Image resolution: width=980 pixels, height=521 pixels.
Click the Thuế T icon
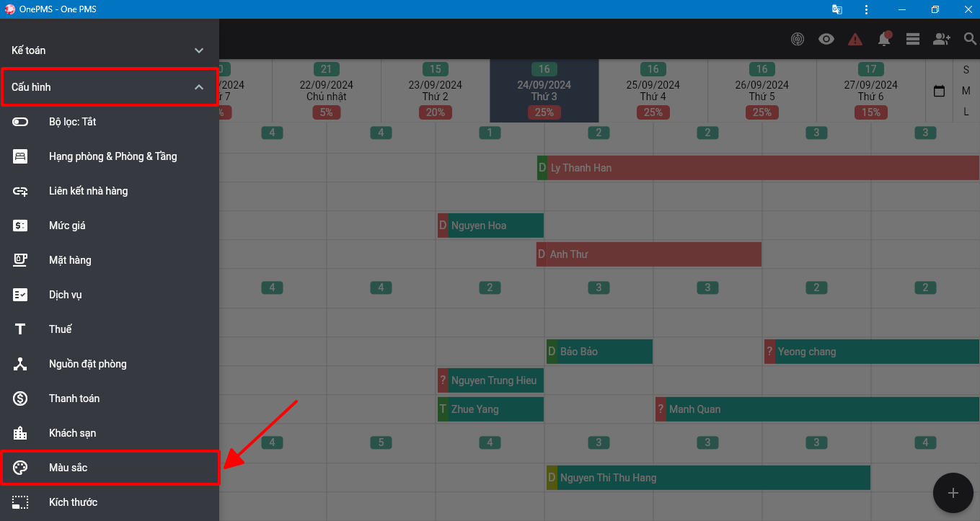[x=20, y=329]
